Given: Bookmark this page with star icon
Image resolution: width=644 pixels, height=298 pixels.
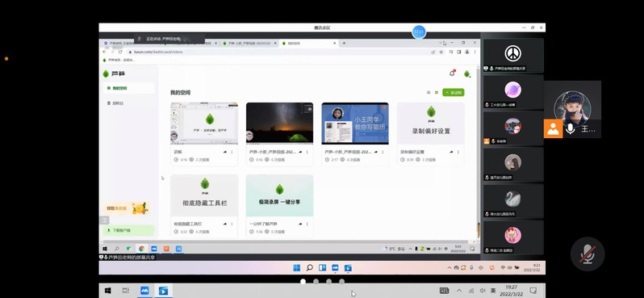Looking at the screenshot, I should tap(441, 52).
